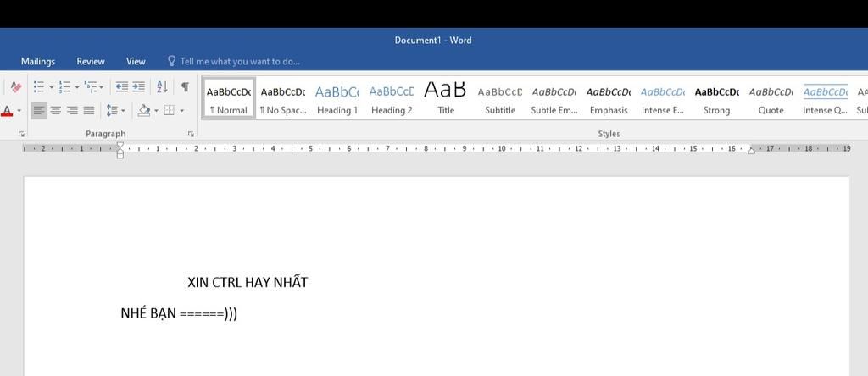Click the right indent marker on ruler
Image resolution: width=868 pixels, height=376 pixels.
click(751, 151)
